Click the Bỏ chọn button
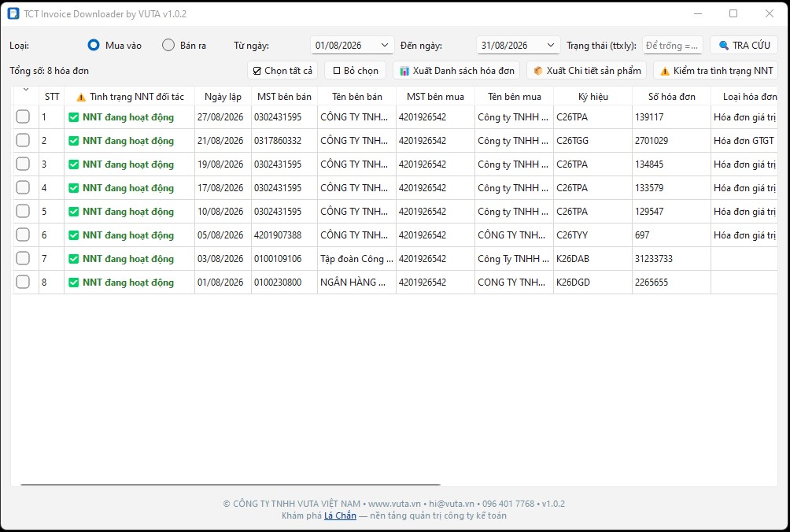Viewport: 790px width, 532px height. (355, 71)
